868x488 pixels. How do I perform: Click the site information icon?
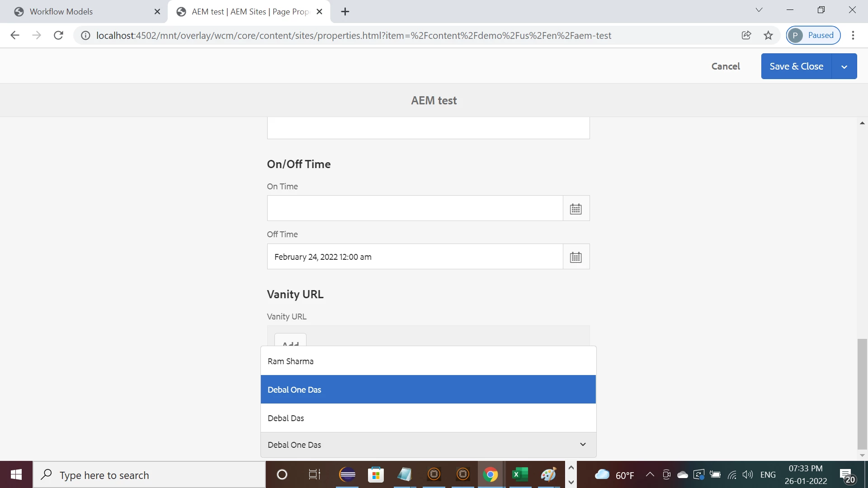(85, 35)
